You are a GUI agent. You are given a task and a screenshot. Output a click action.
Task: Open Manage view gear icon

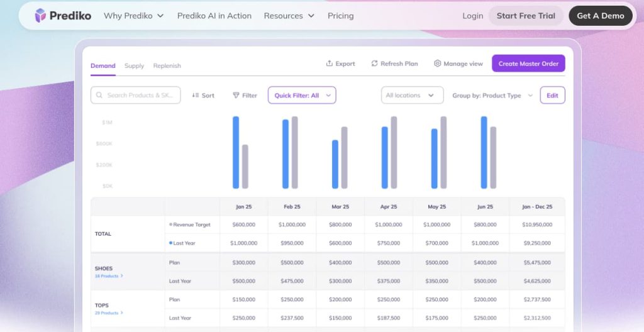[438, 64]
